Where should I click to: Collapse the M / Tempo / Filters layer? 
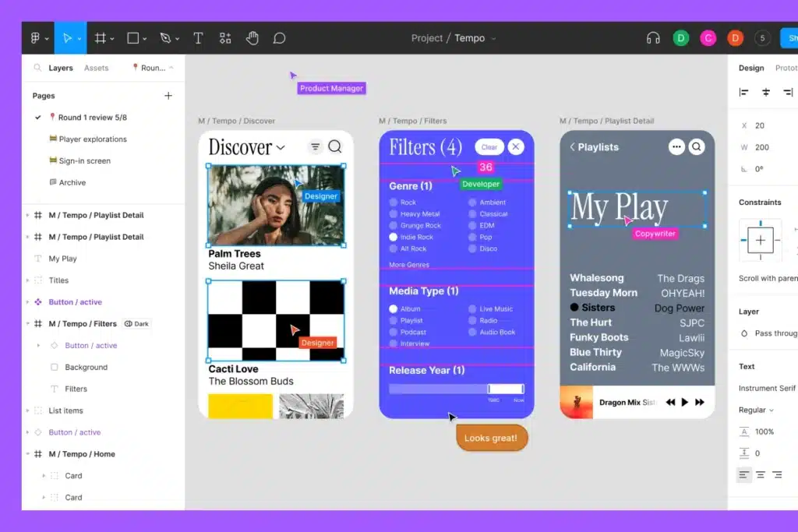coord(27,323)
